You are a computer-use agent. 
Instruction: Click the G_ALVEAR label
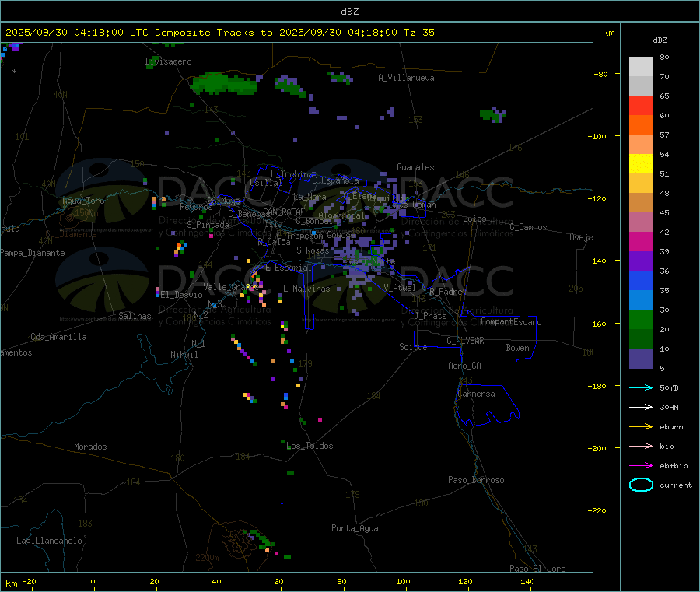(465, 341)
